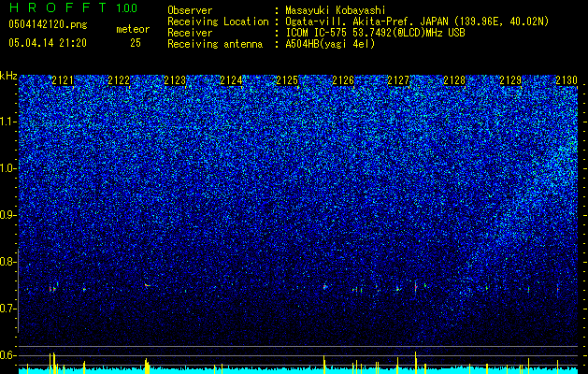Click the tallest yellow amplitude spike near 2127
This screenshot has width=588, height=374.
(415, 361)
